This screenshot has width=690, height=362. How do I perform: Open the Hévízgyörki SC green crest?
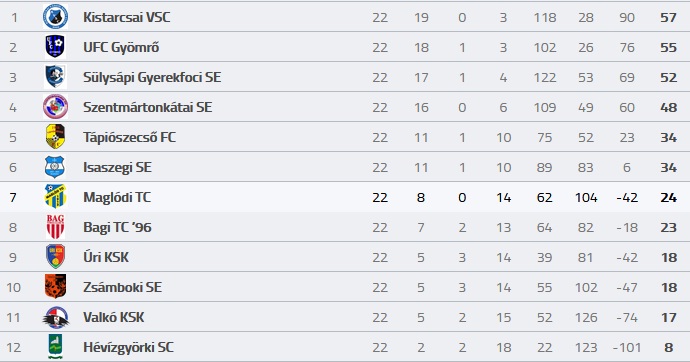[x=55, y=347]
